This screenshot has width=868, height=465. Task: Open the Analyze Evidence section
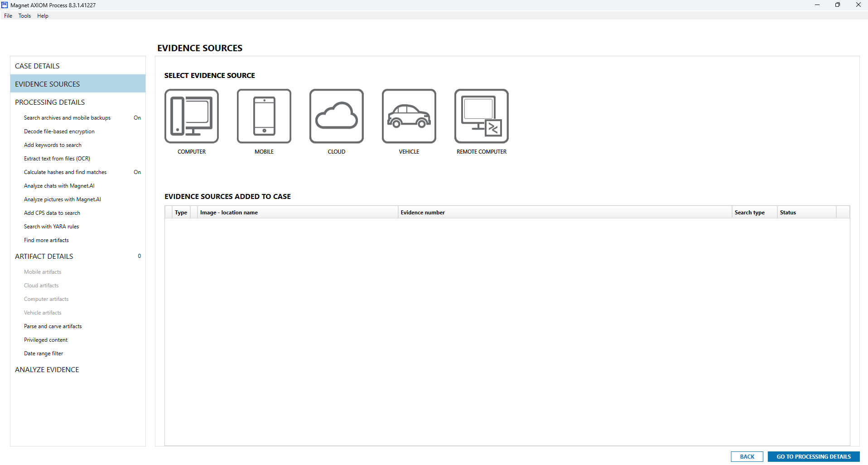[x=78, y=369]
